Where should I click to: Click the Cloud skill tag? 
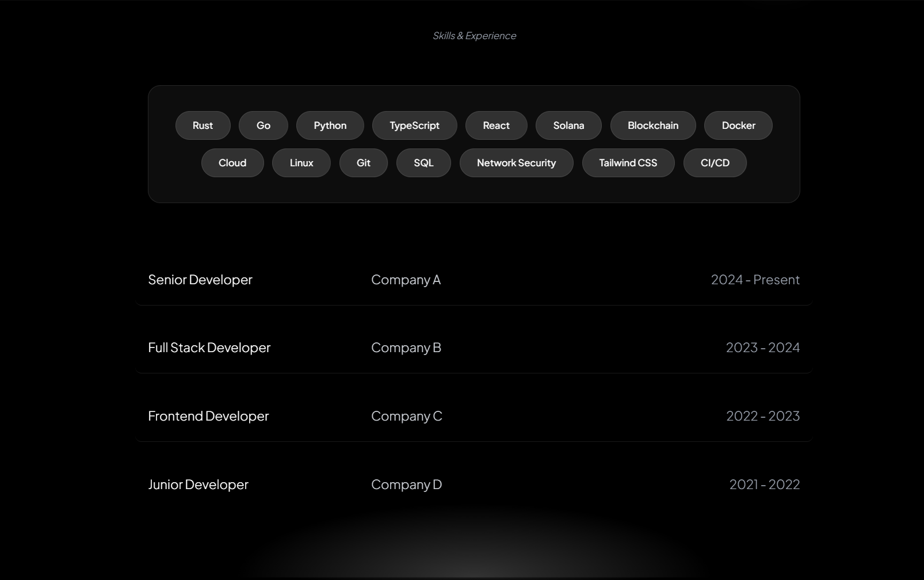[x=232, y=163]
